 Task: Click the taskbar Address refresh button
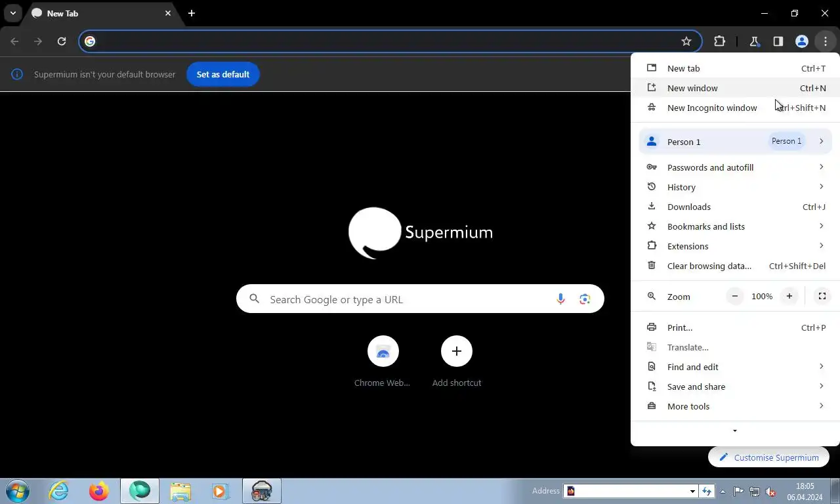click(x=707, y=491)
